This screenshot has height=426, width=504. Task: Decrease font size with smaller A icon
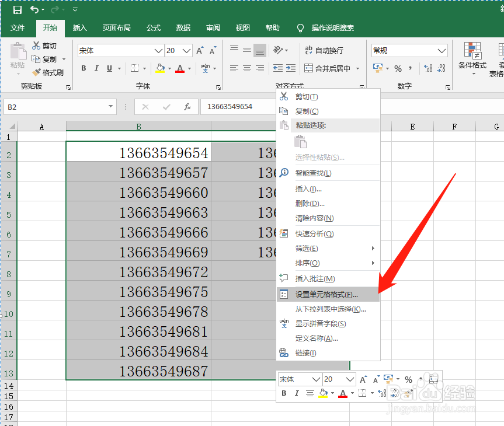(x=213, y=50)
